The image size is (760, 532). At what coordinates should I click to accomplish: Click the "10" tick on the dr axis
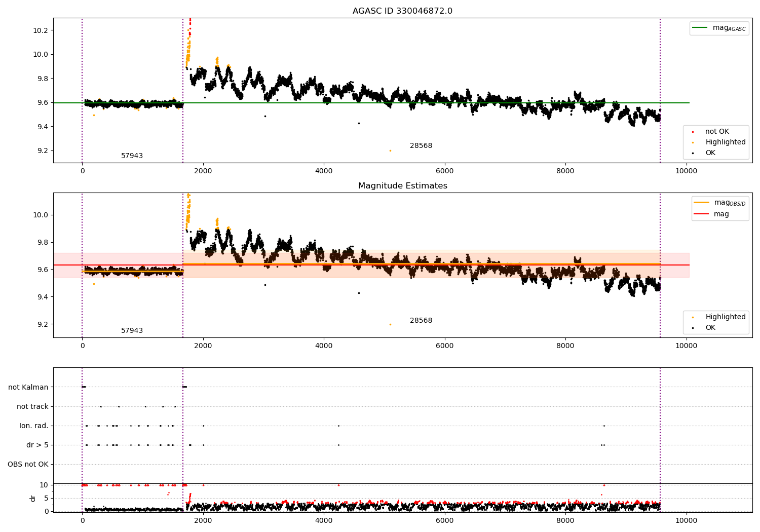(44, 485)
